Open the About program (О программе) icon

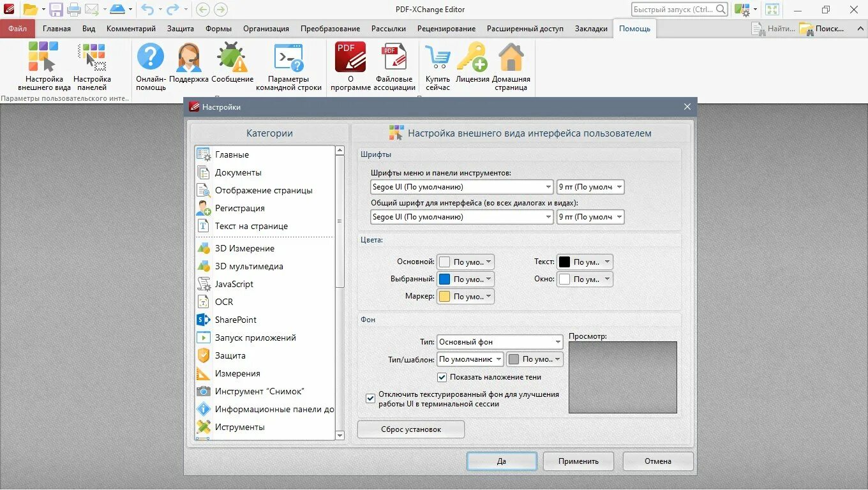(x=350, y=66)
